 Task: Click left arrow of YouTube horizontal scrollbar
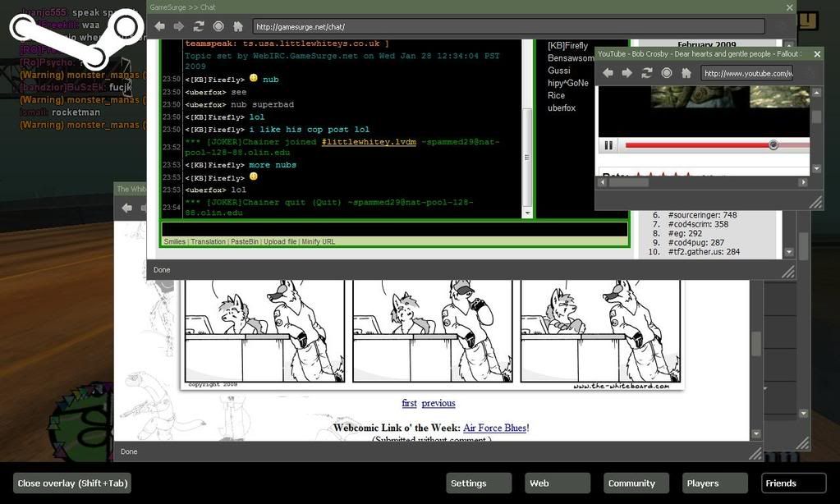603,182
